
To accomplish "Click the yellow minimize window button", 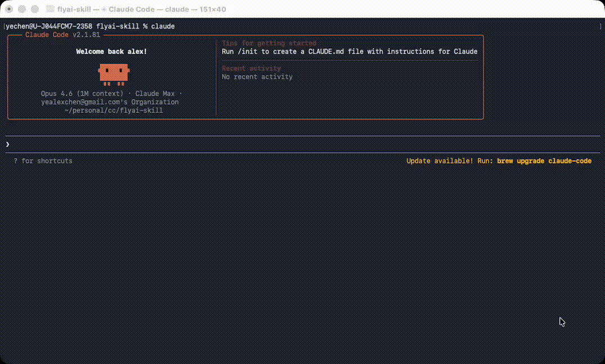I will 21,9.
